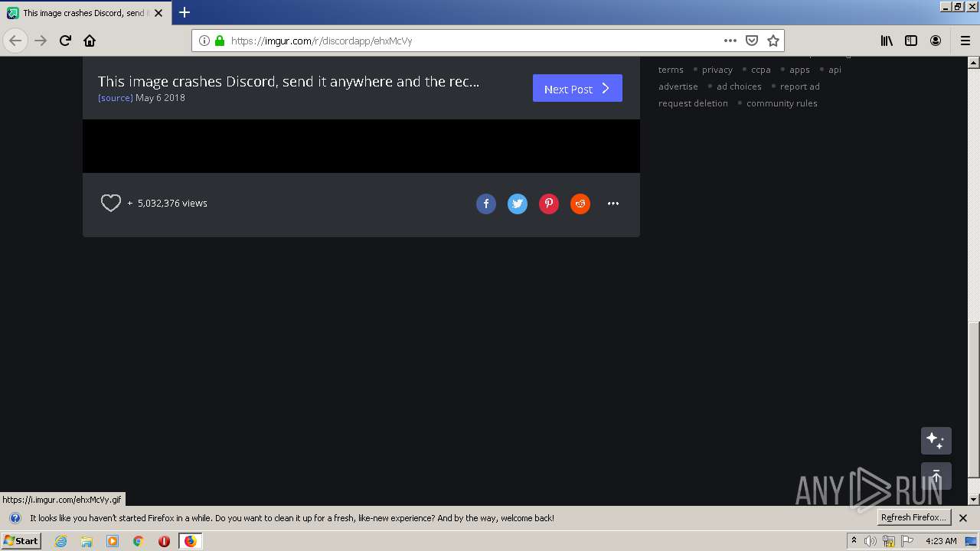Go back to the previous page
Screen dimensions: 980x551
pos(15,41)
